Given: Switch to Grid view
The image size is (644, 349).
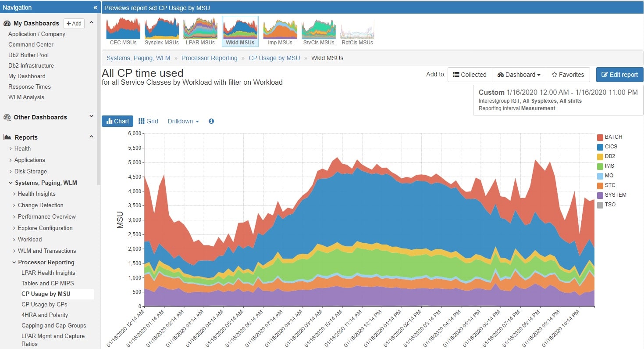Looking at the screenshot, I should pos(148,121).
